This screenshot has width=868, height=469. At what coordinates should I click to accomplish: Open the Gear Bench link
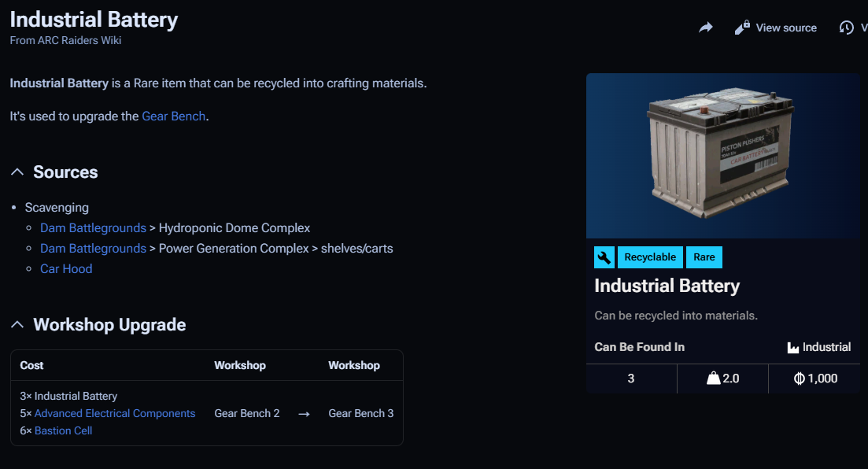[x=173, y=116]
